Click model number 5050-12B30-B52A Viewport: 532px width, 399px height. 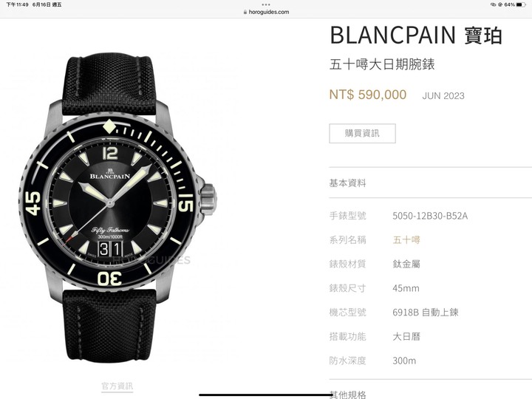click(430, 216)
